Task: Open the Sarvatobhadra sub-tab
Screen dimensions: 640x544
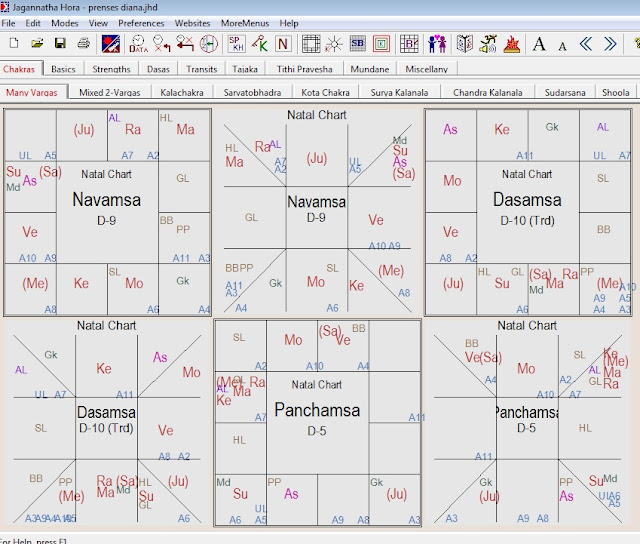Action: pos(252,93)
